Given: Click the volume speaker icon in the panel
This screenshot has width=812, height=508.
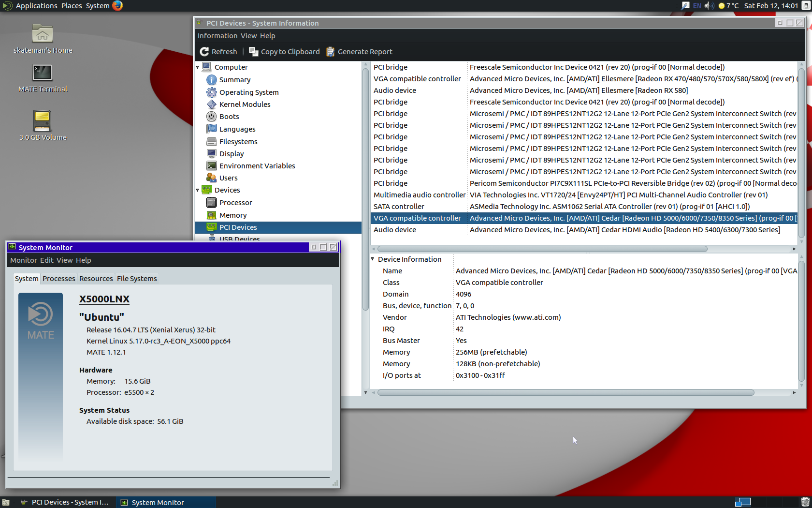Looking at the screenshot, I should tap(709, 6).
